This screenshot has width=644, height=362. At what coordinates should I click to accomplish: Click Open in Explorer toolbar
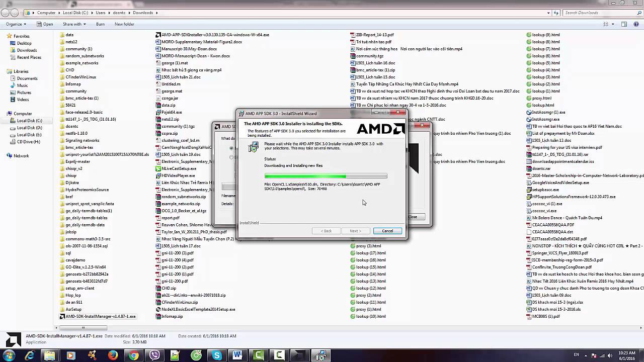(x=44, y=24)
